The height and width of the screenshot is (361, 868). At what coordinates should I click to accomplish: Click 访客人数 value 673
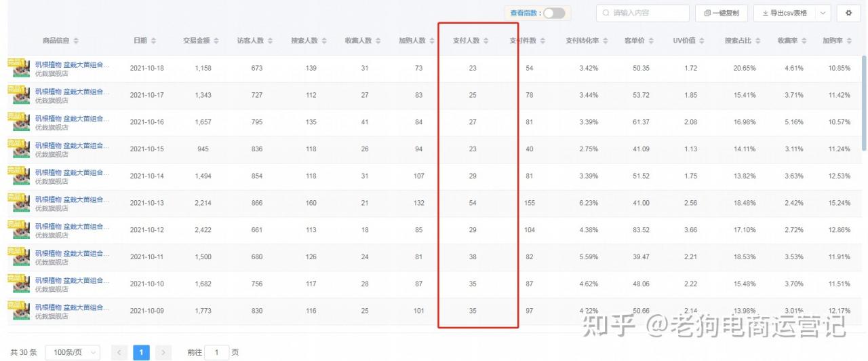coord(256,69)
